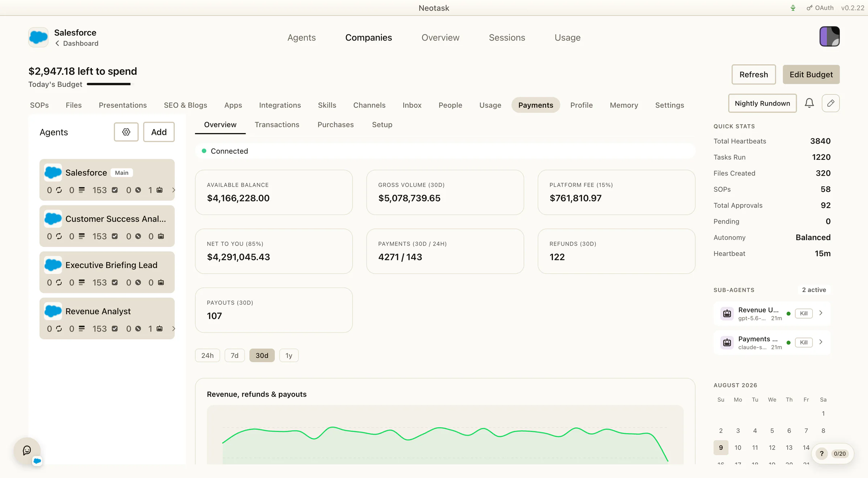Click the Available Balance card
Image resolution: width=868 pixels, height=478 pixels.
pos(274,192)
